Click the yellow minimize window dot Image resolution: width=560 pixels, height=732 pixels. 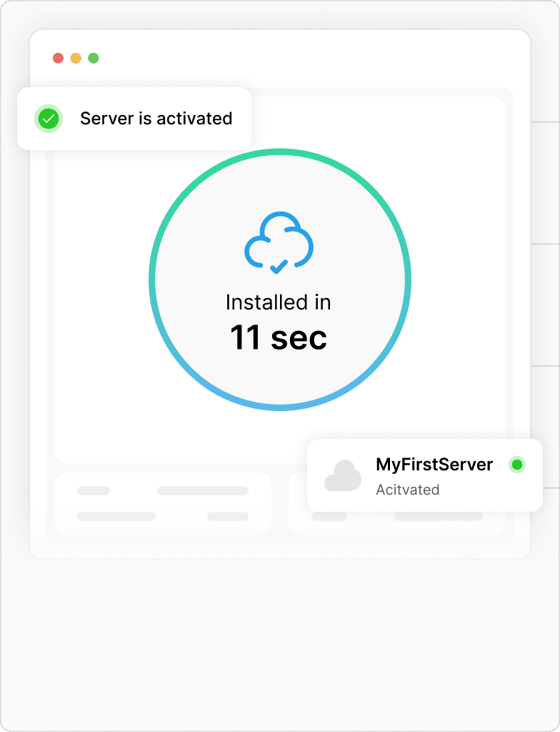point(76,58)
